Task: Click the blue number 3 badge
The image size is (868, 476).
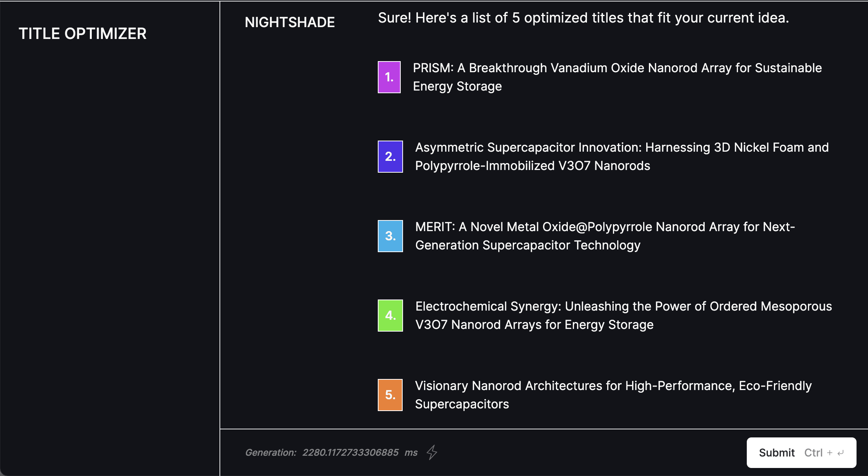Action: pyautogui.click(x=390, y=236)
